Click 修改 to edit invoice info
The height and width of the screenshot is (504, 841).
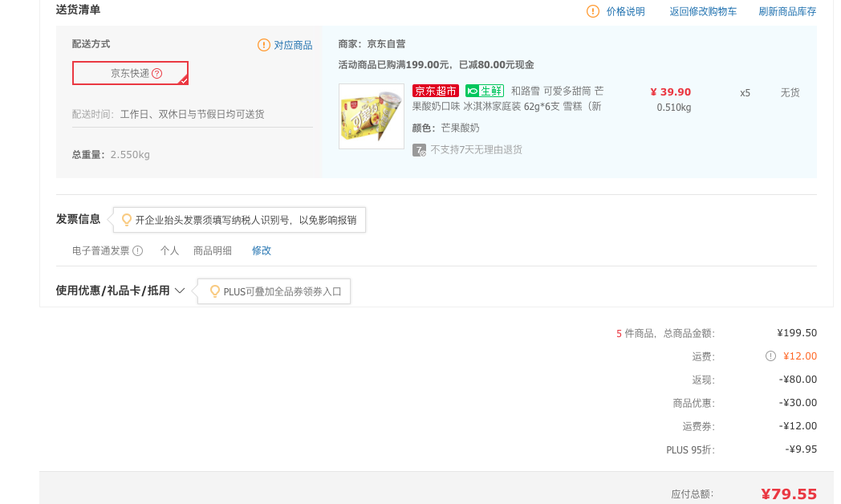pyautogui.click(x=262, y=250)
